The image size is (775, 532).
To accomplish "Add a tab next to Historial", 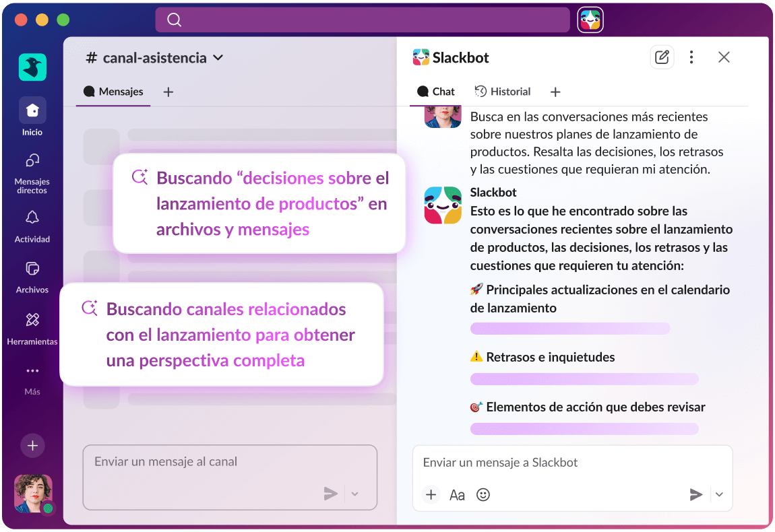I will [555, 92].
